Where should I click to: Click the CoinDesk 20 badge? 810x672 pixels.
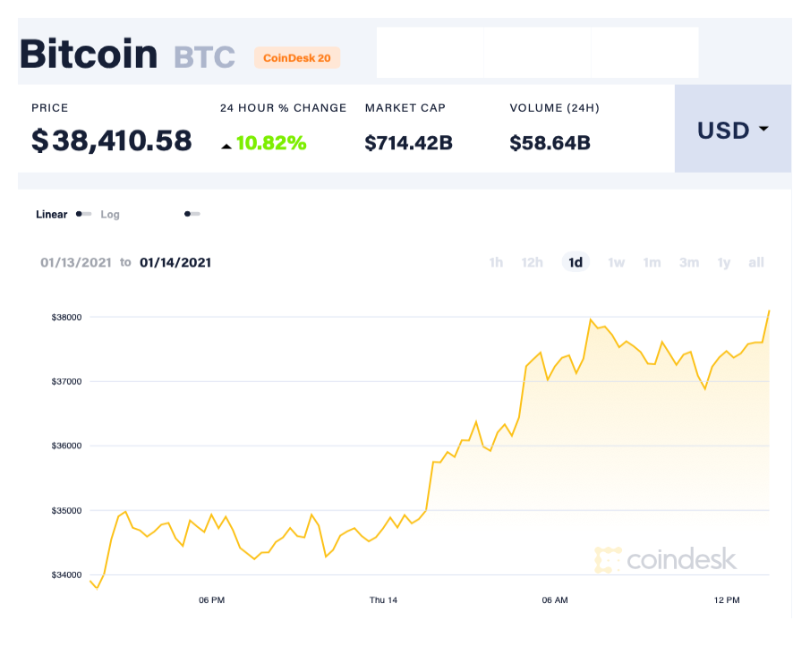(x=297, y=57)
